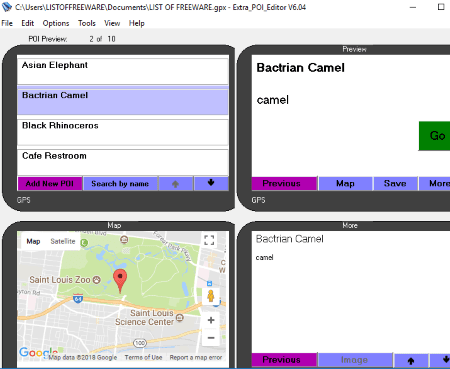Click the up arrow under POI list

pyautogui.click(x=176, y=183)
